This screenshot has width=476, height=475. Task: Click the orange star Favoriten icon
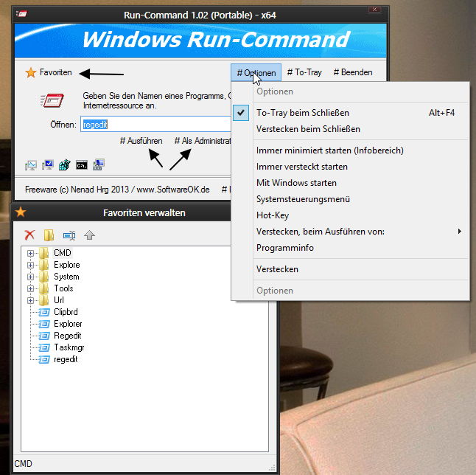(x=31, y=72)
